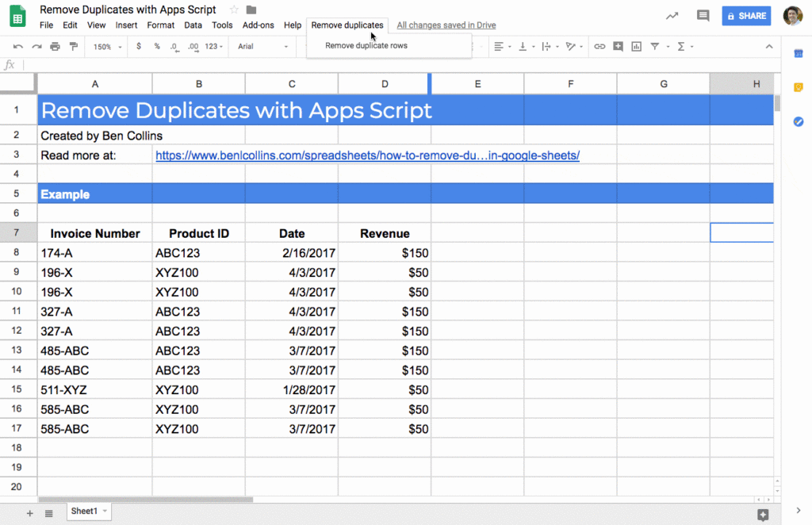
Task: Open comment history icon near Share
Action: tap(702, 16)
